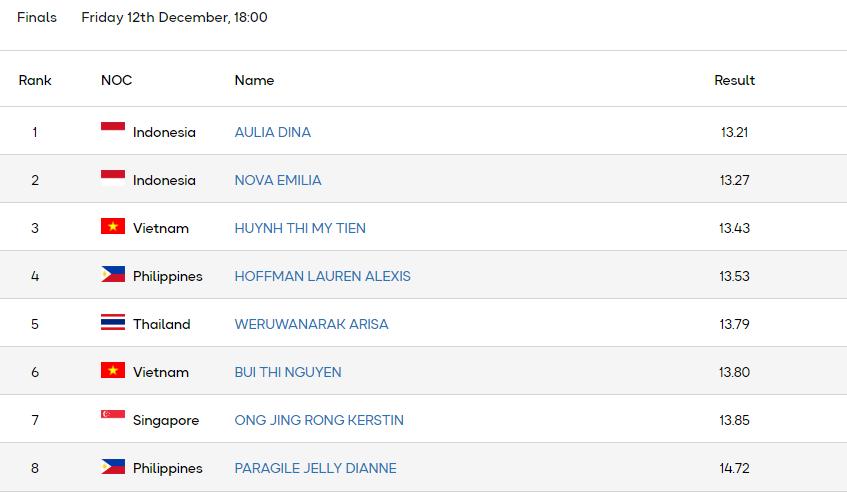Click the Thailand flag icon
Image resolution: width=847 pixels, height=492 pixels.
click(113, 323)
